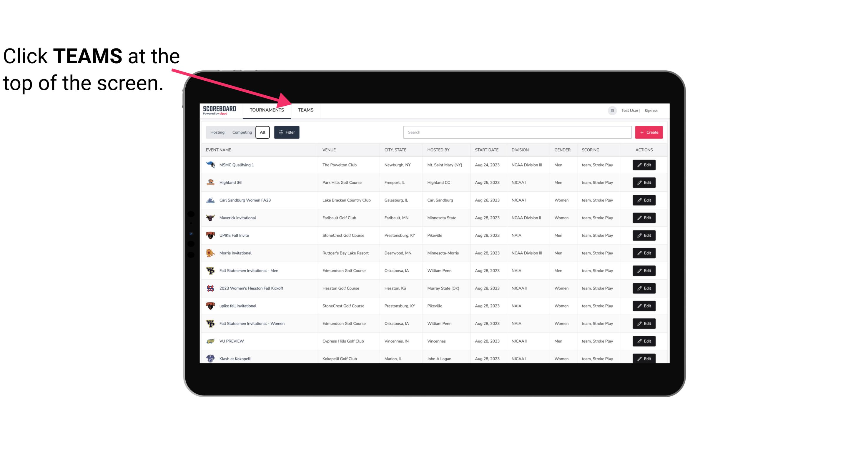This screenshot has width=868, height=467.
Task: Select the All filter toggle
Action: pyautogui.click(x=263, y=132)
